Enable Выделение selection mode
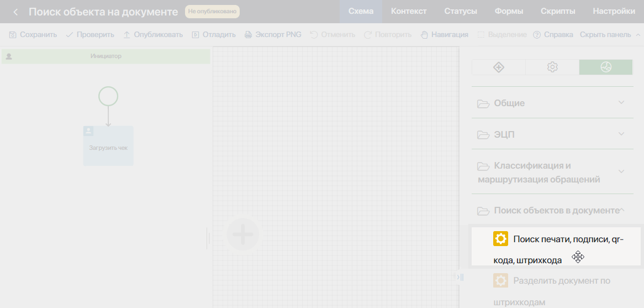This screenshot has height=308, width=644. 502,34
